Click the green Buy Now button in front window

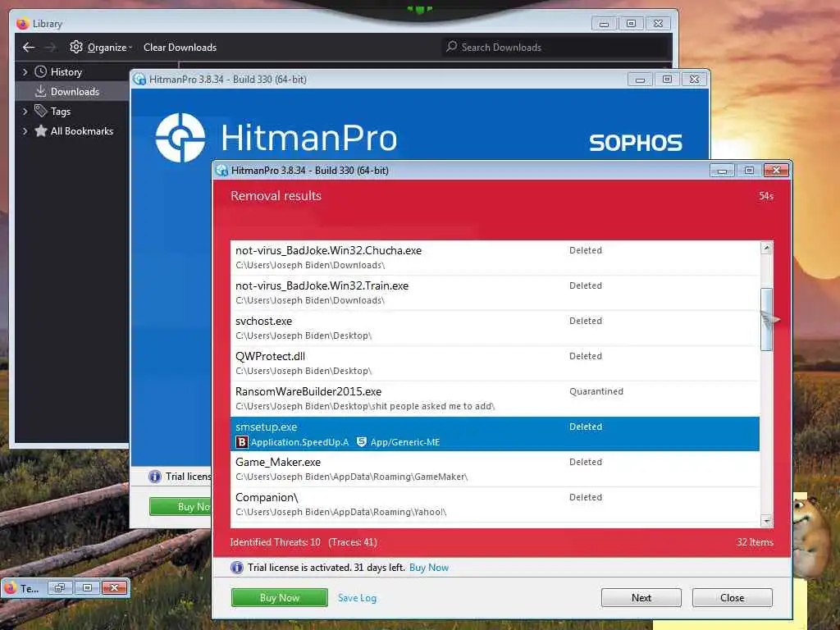point(279,597)
